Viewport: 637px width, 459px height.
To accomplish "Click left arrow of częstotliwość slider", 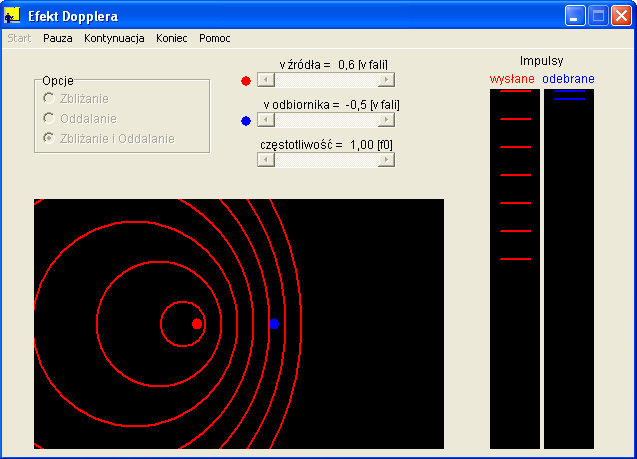I will [x=264, y=160].
